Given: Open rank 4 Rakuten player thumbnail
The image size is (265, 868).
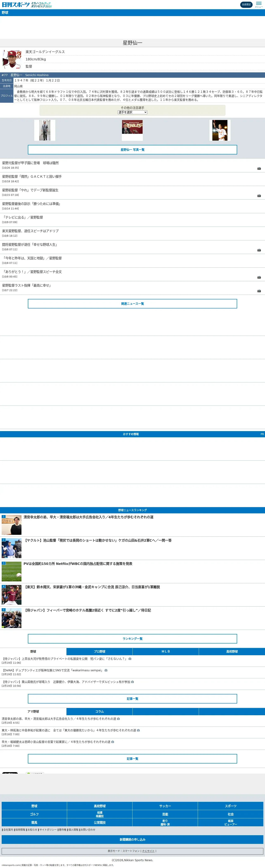Looking at the screenshot, I should click(12, 594).
